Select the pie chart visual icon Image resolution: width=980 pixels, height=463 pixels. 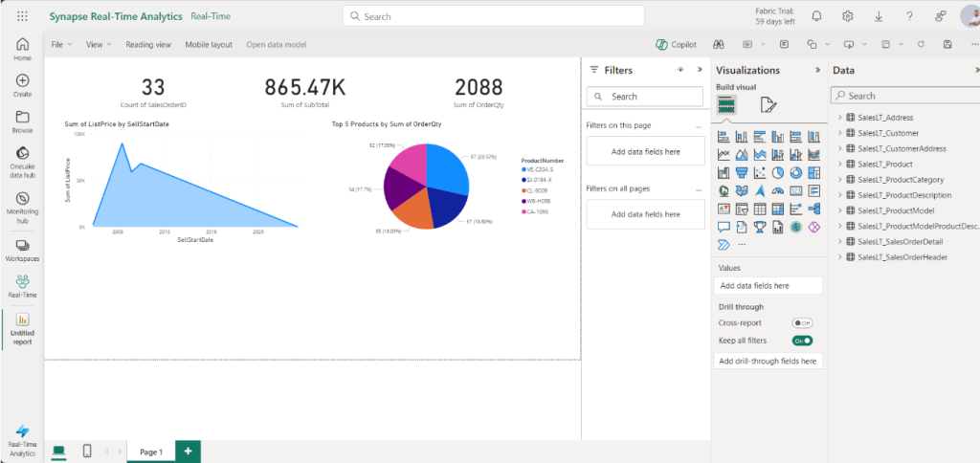[x=778, y=172]
